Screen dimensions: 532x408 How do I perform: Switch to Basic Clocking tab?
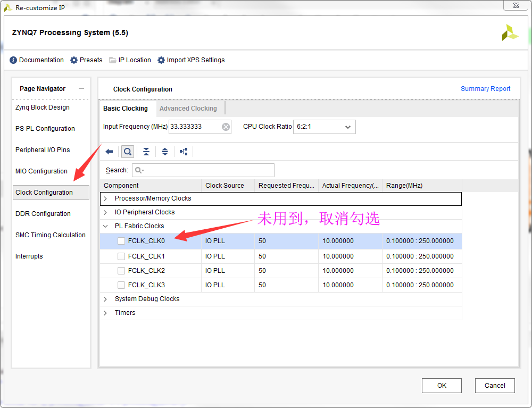click(x=126, y=109)
